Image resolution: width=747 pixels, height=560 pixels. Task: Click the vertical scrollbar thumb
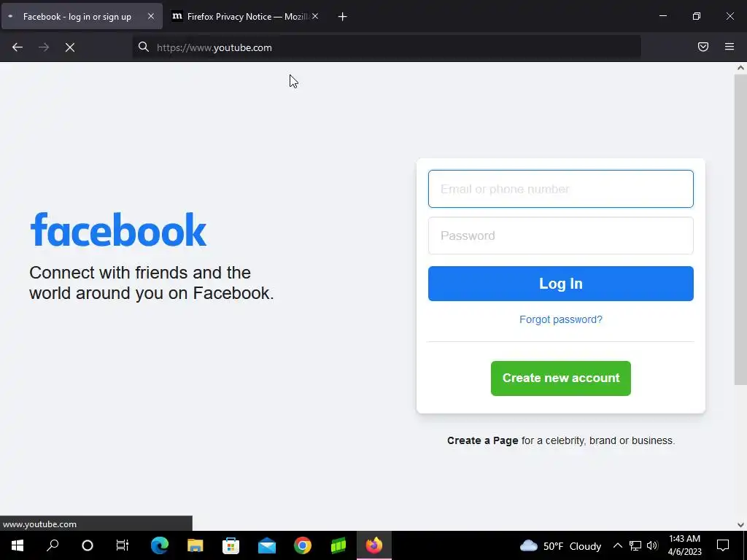[740, 229]
